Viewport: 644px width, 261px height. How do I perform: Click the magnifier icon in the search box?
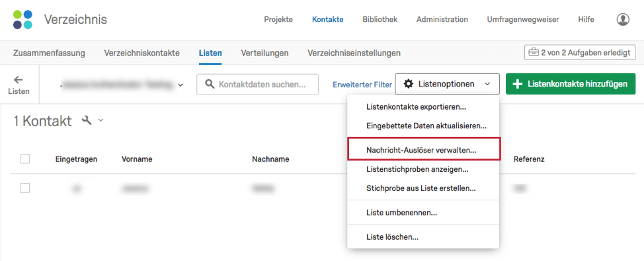[x=210, y=84]
